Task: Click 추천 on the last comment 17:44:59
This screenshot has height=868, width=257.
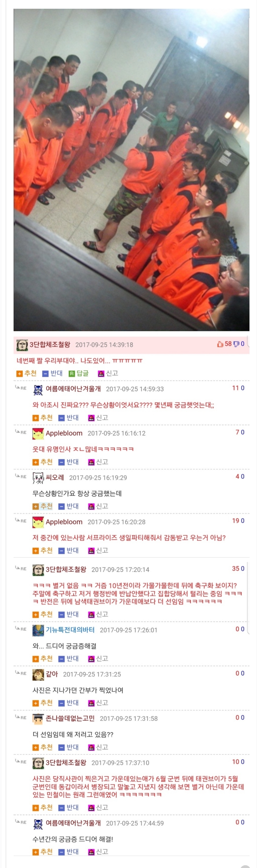Action: (x=43, y=851)
